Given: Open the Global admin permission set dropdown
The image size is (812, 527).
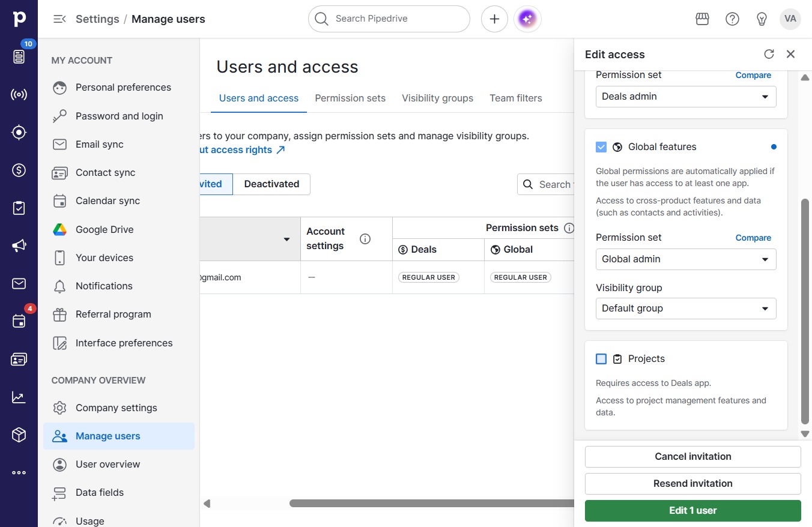Looking at the screenshot, I should pos(686,259).
